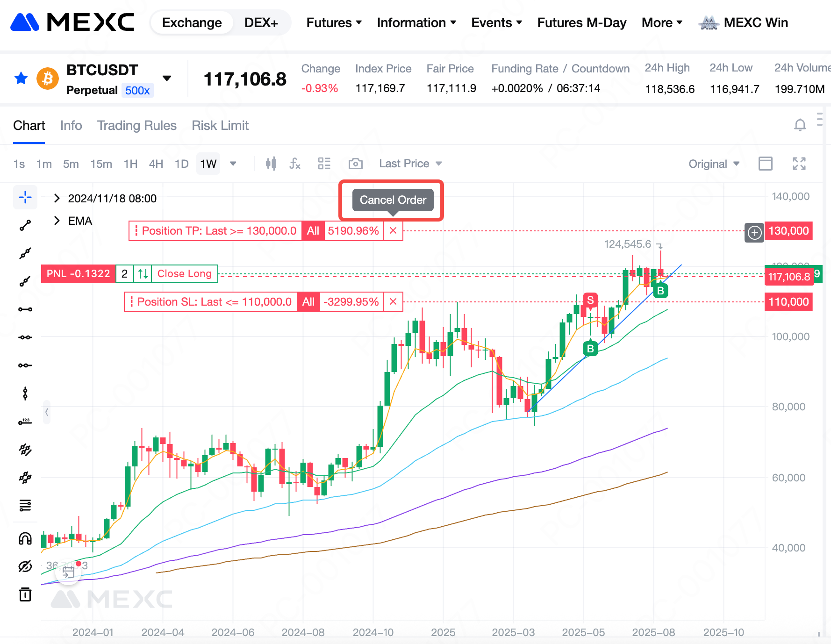
Task: Toggle hide all drawings eye icon
Action: (x=25, y=566)
